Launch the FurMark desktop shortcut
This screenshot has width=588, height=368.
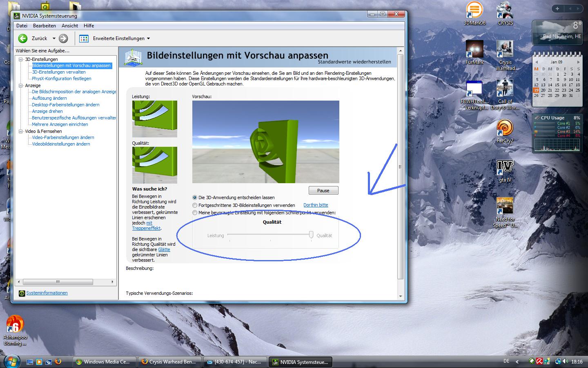click(474, 52)
